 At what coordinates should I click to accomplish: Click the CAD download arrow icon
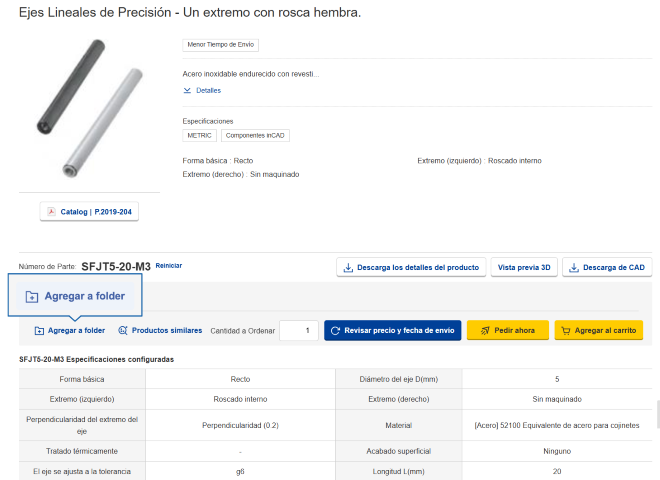(573, 267)
